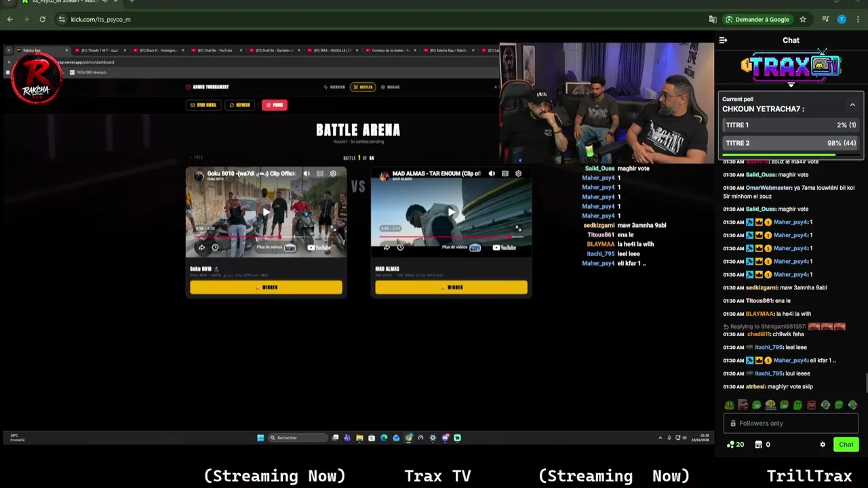Pick the red angry emote
868x488 pixels.
(x=811, y=405)
